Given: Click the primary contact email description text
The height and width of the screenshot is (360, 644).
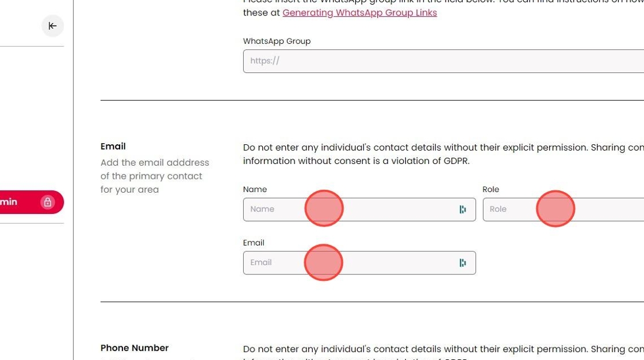Looking at the screenshot, I should (155, 176).
